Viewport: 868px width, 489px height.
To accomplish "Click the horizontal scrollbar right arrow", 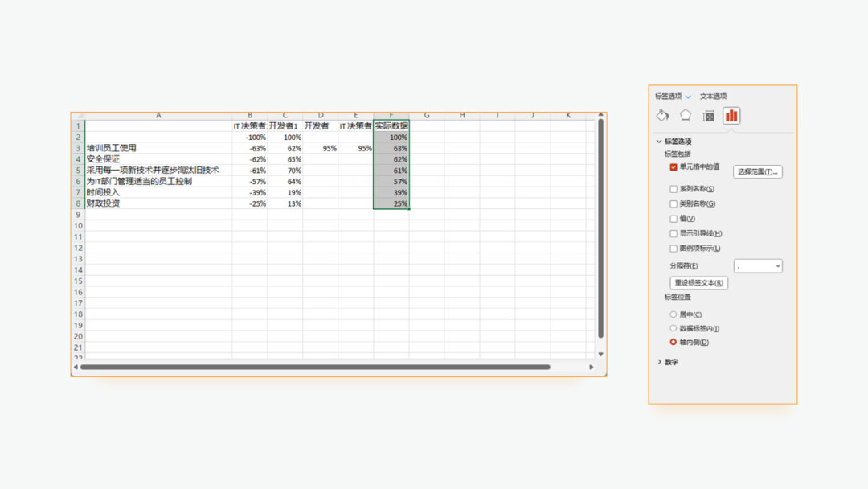I will click(x=592, y=368).
